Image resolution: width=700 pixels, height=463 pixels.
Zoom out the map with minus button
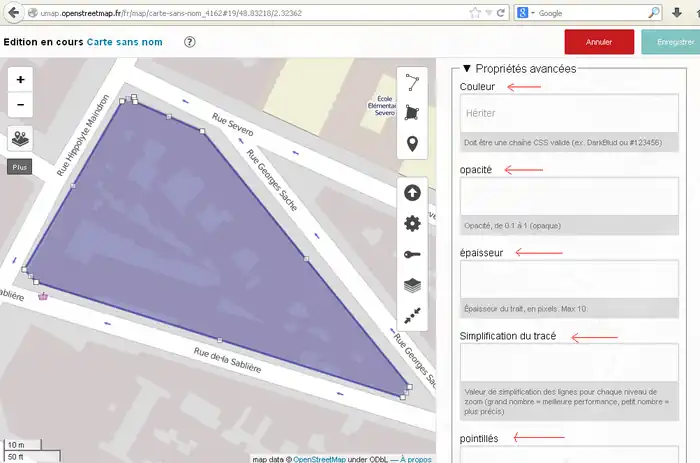coord(21,104)
